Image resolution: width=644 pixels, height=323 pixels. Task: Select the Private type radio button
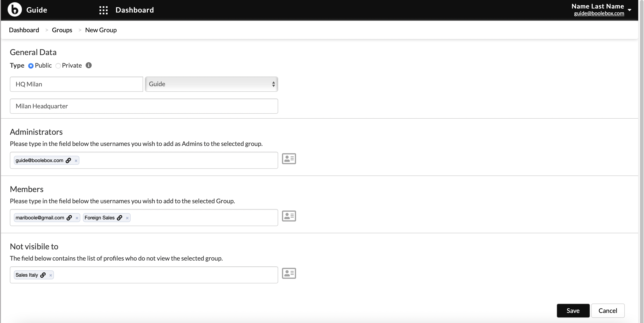pyautogui.click(x=58, y=66)
